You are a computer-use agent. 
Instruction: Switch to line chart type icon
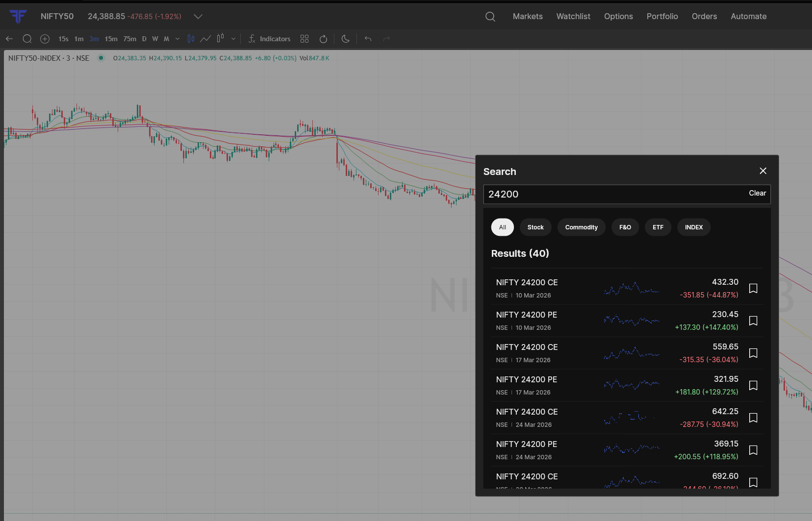205,39
